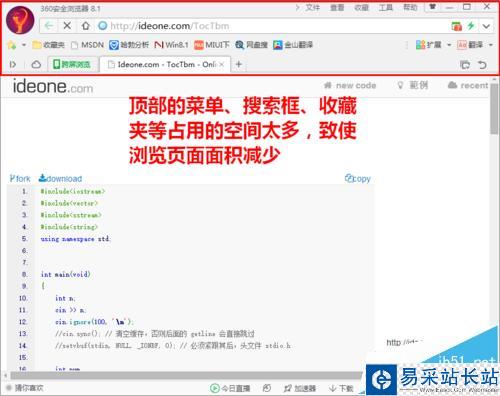
Task: Click the status bar icon left of 加速器
Action: [267, 388]
